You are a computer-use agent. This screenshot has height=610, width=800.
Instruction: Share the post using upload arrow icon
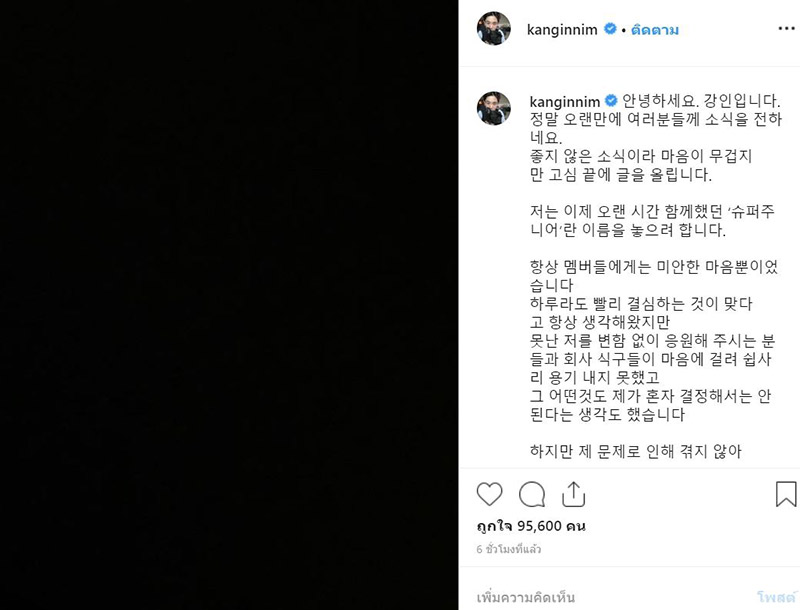point(573,494)
